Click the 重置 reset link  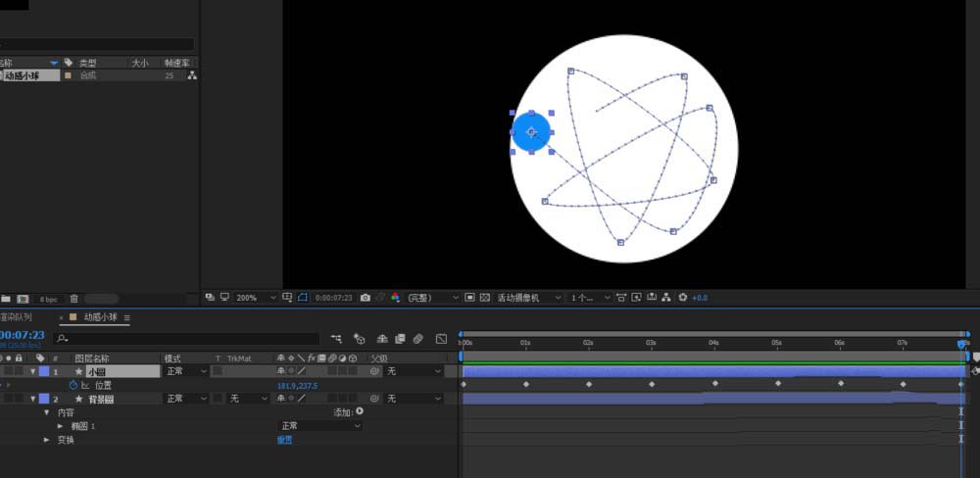tap(284, 440)
